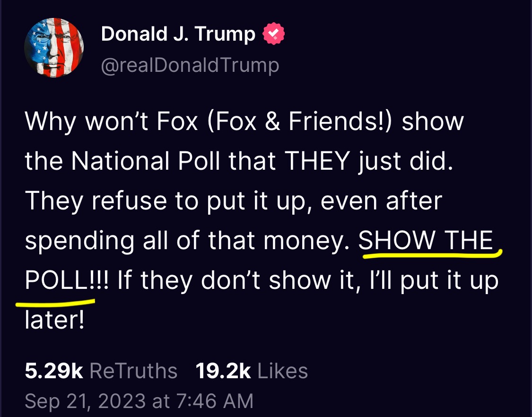Image resolution: width=532 pixels, height=417 pixels.
Task: Click the "Donald J. Trump" display name
Action: 178,34
